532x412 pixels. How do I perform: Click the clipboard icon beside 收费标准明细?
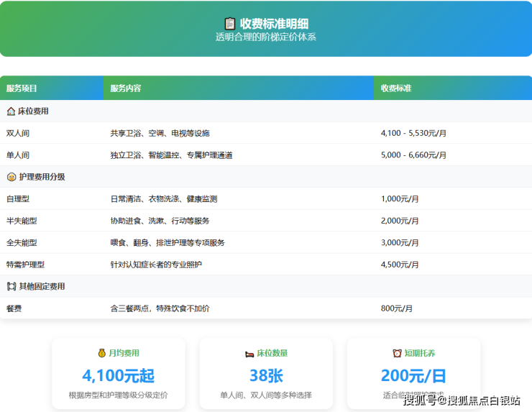[x=230, y=24]
